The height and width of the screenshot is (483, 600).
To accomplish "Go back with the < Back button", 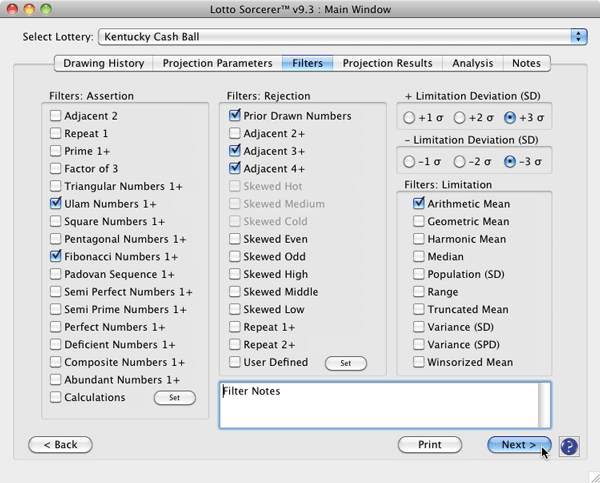I will [60, 445].
